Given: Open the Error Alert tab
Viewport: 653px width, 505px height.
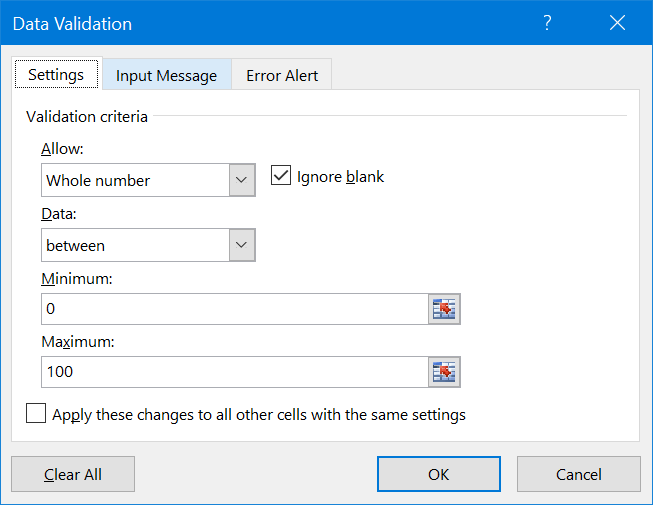Looking at the screenshot, I should coord(282,76).
